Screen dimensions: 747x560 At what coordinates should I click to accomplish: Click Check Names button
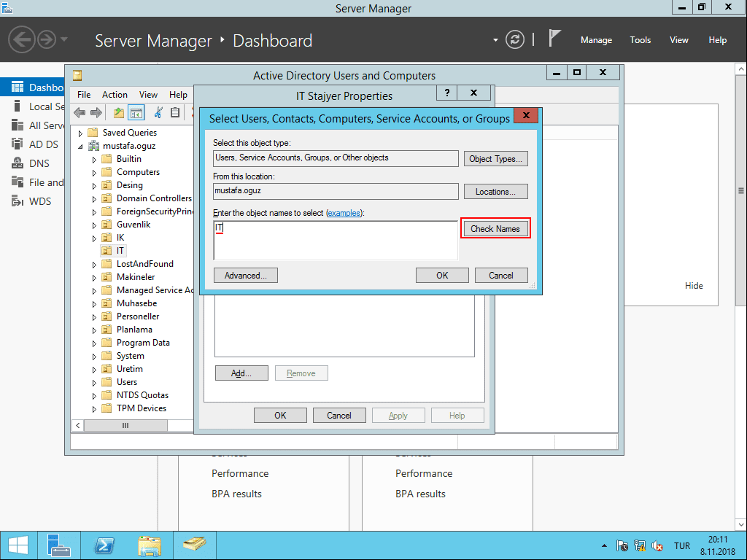click(495, 228)
